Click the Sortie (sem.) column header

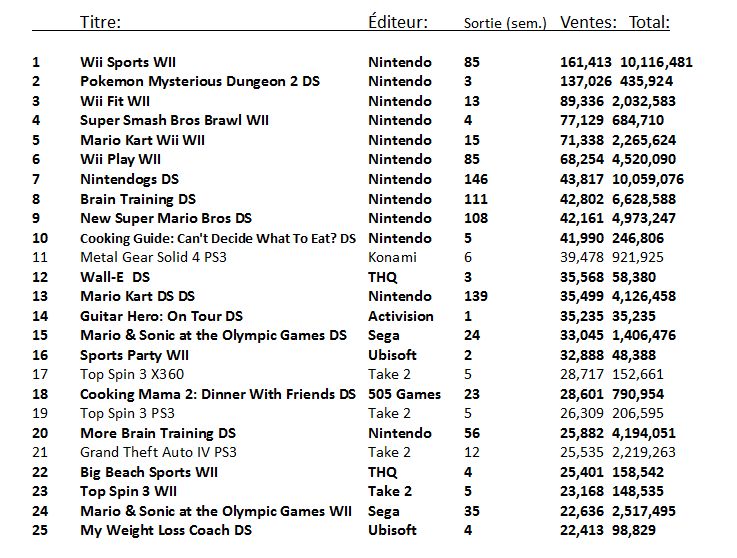point(505,23)
